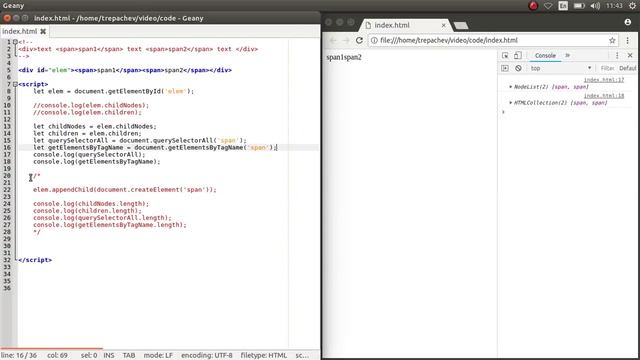Open the 'top' JavaScript context dropdown

[560, 68]
